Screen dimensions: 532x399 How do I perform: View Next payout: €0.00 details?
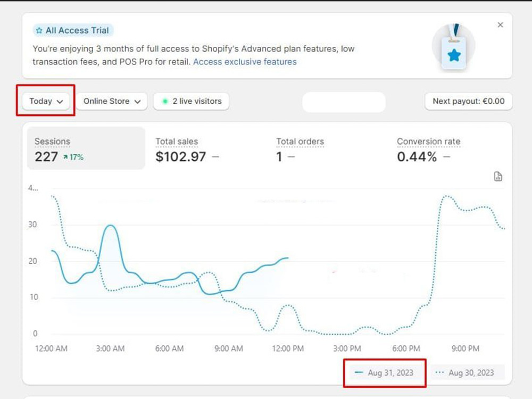(468, 101)
